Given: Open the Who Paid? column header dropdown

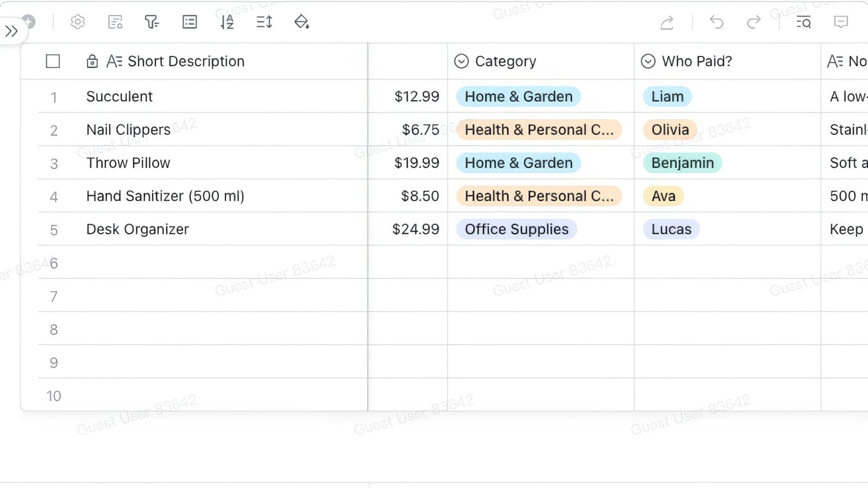Looking at the screenshot, I should click(648, 61).
